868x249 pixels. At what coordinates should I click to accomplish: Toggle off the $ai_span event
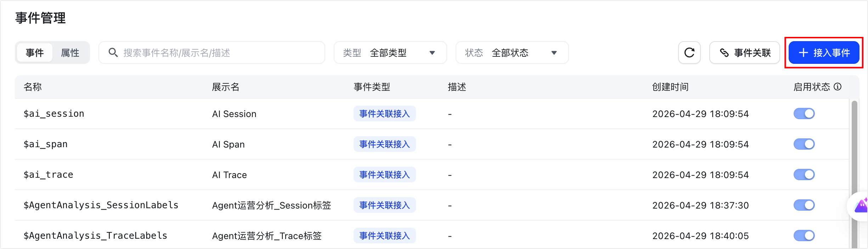coord(804,144)
